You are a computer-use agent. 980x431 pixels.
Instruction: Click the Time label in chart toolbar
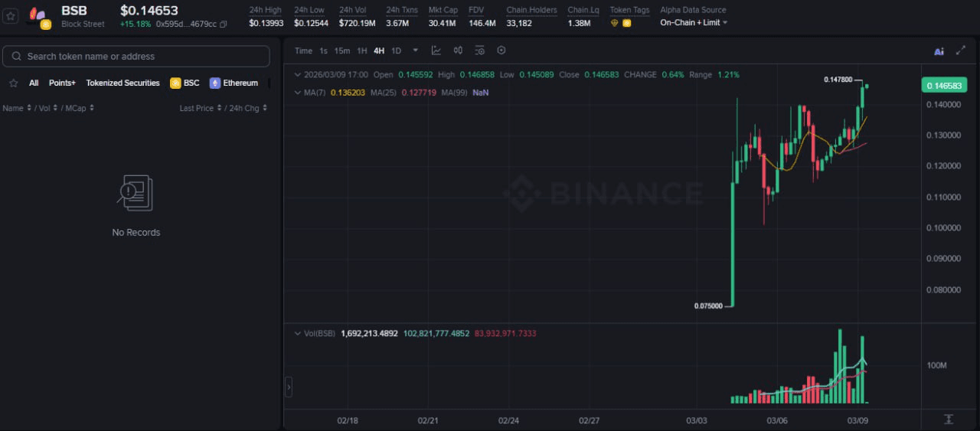pos(303,51)
